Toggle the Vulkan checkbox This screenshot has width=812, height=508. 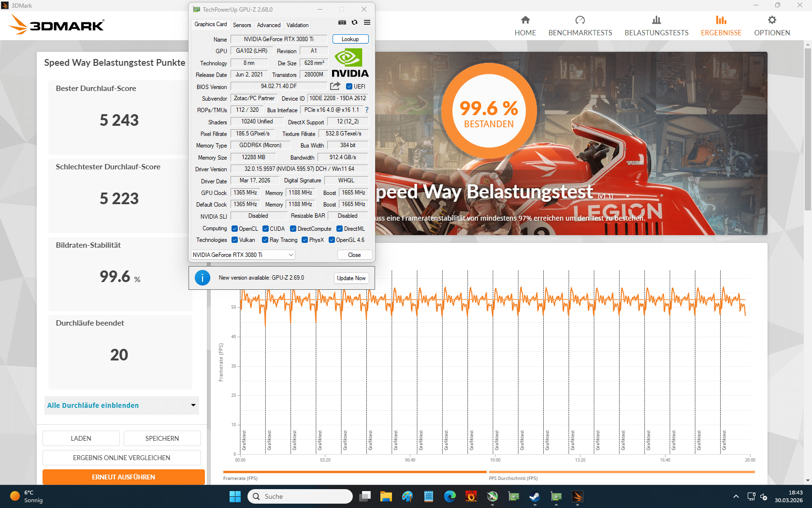[x=234, y=240]
